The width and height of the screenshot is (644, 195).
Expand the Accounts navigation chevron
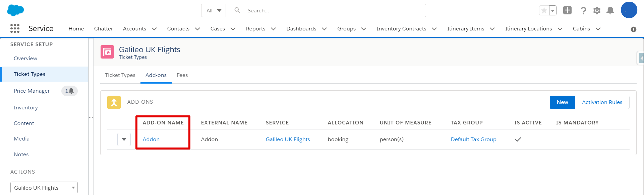click(154, 29)
